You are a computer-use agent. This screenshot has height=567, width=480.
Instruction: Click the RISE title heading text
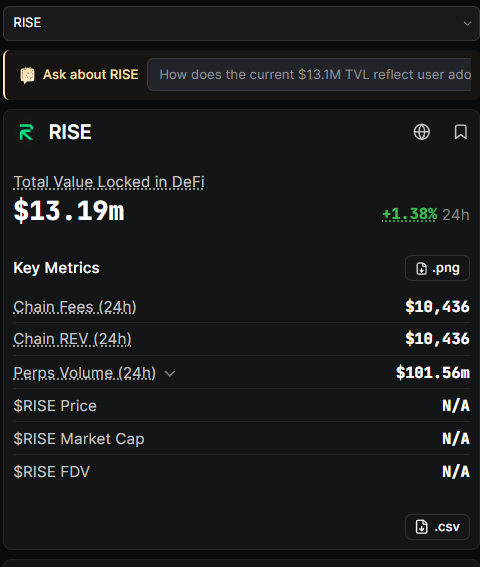(70, 132)
